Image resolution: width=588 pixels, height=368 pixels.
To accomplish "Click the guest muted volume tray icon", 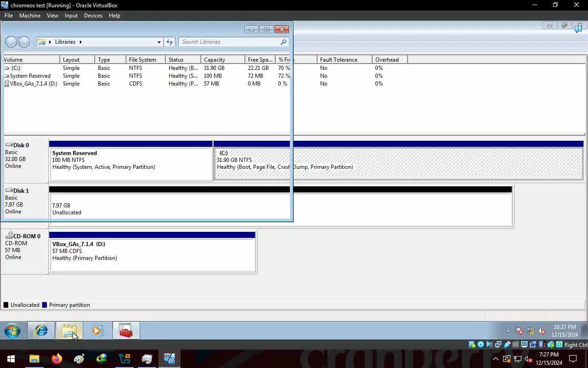I will 542,331.
